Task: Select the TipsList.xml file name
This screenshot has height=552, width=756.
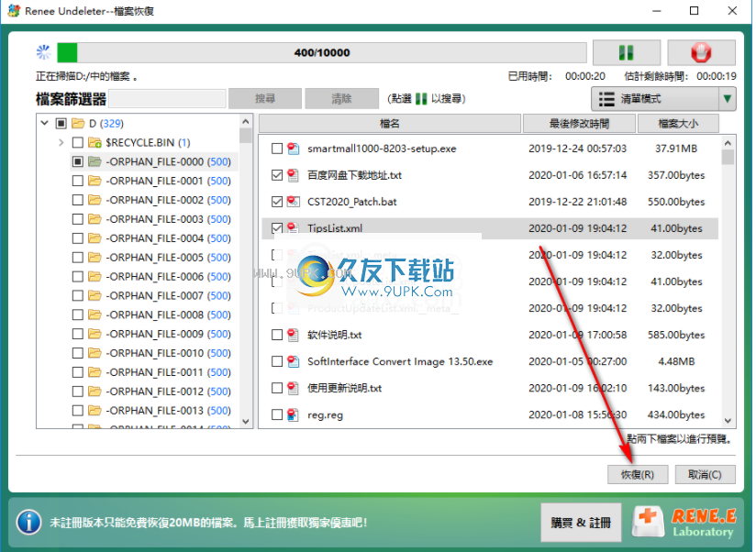Action: tap(335, 228)
